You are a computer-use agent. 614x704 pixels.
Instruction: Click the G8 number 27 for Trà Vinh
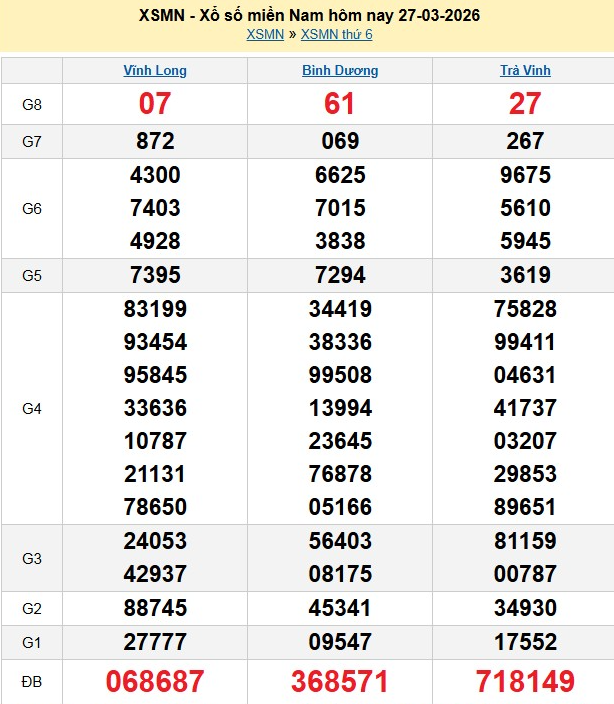click(525, 104)
